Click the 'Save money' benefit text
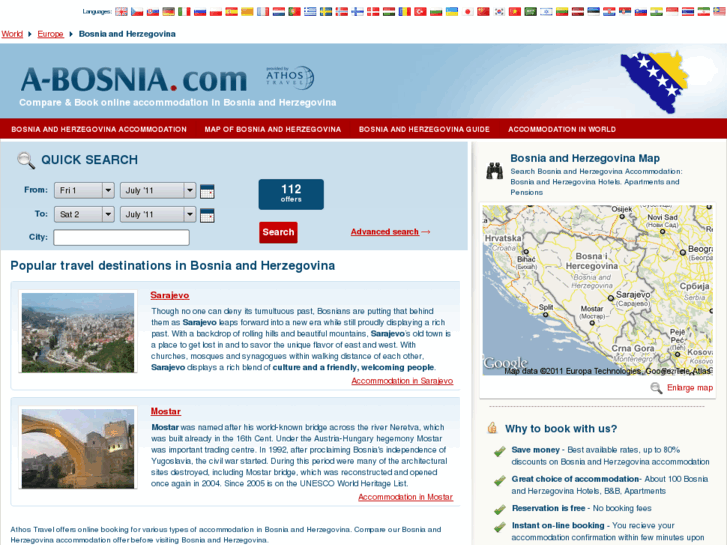 point(536,450)
